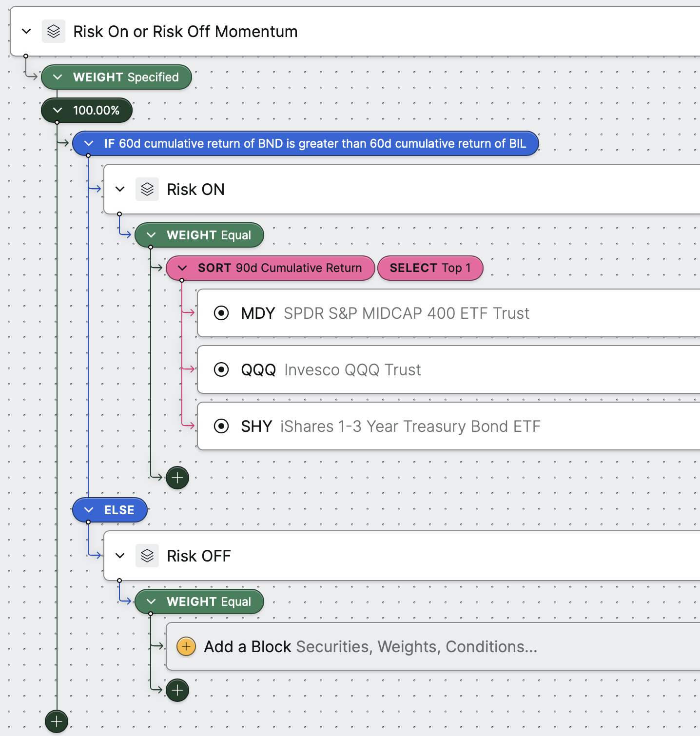
Task: Collapse the IF 60d cumulative return condition
Action: (x=89, y=143)
